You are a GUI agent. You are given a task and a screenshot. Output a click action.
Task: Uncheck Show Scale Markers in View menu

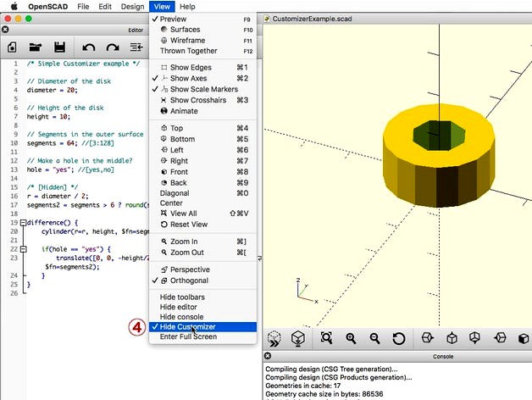coord(203,89)
